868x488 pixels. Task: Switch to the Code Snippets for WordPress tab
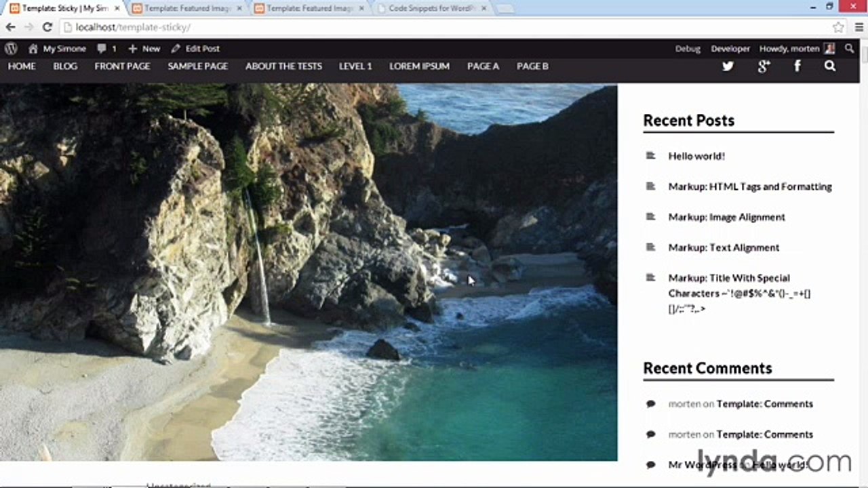[x=433, y=8]
